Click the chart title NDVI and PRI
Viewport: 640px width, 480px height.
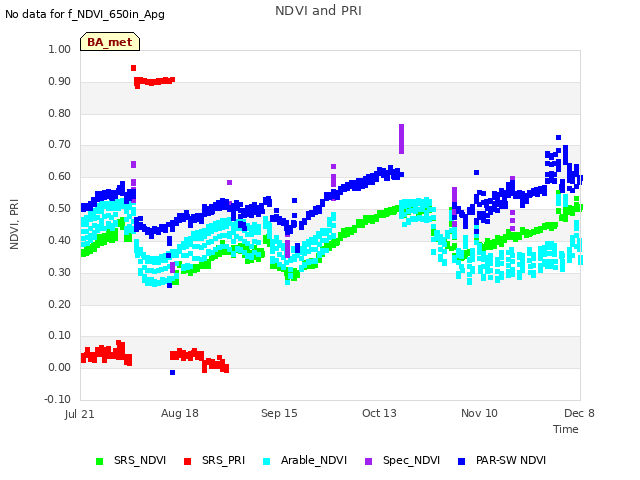318,11
